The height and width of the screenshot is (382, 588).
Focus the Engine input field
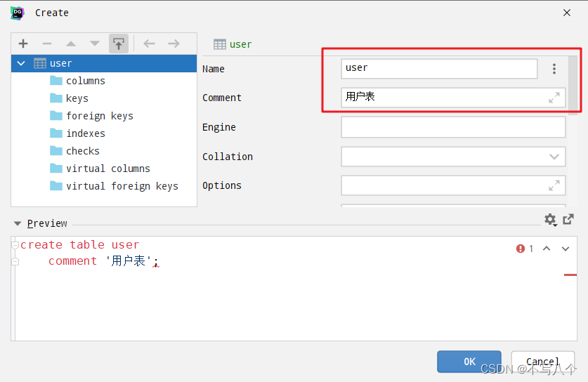point(453,127)
